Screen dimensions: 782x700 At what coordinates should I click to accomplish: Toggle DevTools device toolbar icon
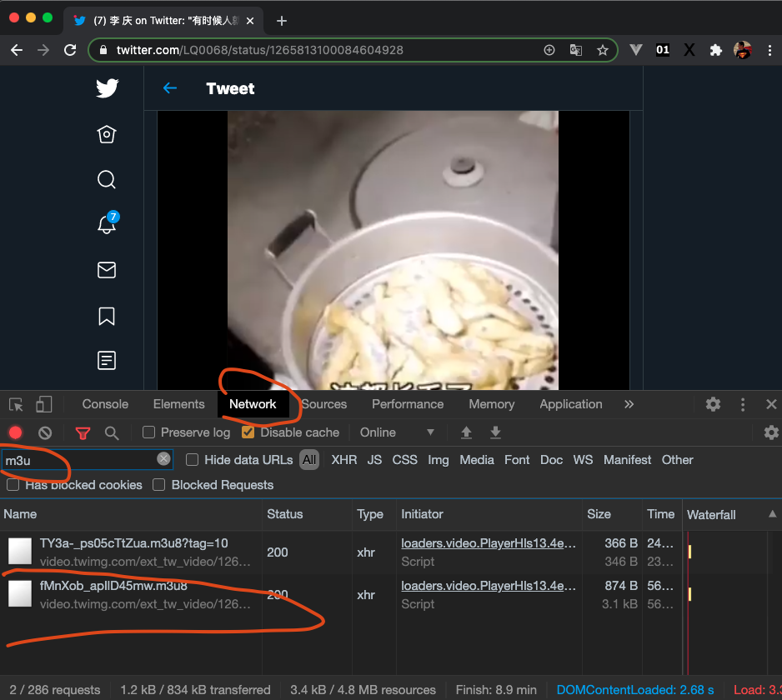point(44,404)
